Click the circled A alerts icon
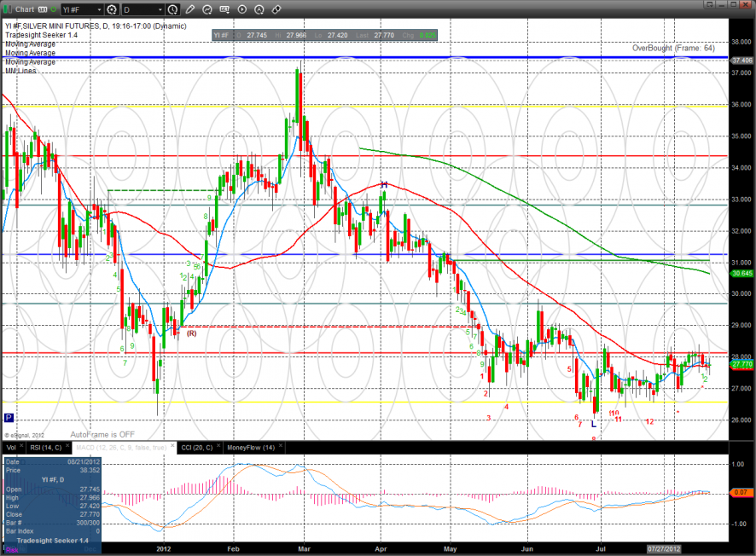Screen dimensions: 756x556 click(259, 9)
